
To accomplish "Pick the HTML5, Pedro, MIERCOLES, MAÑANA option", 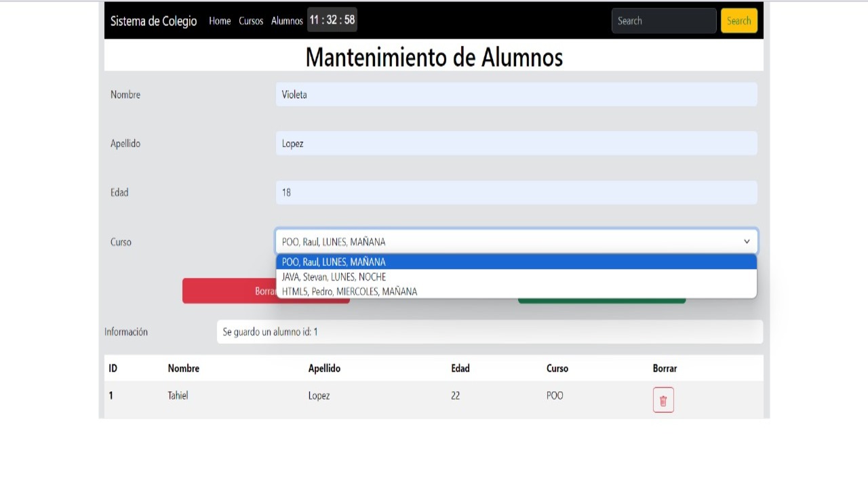I will [x=516, y=291].
